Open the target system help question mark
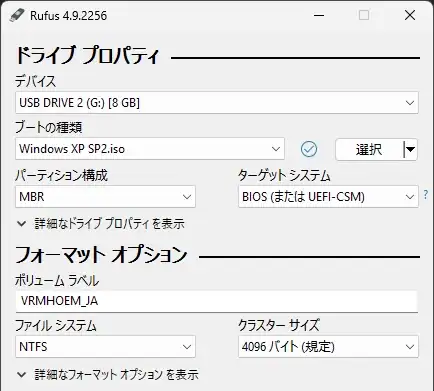Screen dimensions: 434x391 point(426,194)
